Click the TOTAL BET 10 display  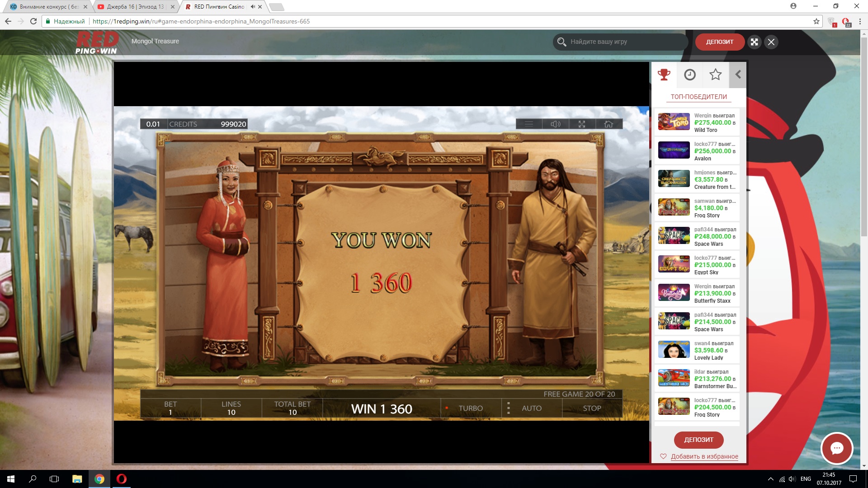(x=292, y=408)
